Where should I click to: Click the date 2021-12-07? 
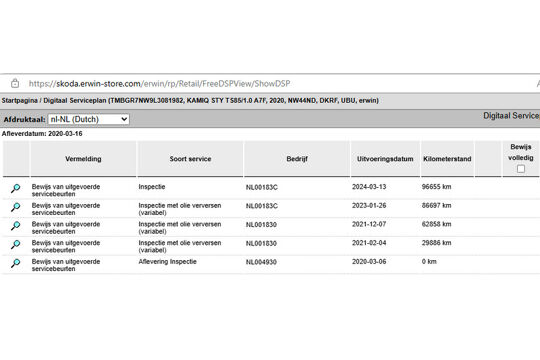click(x=369, y=224)
